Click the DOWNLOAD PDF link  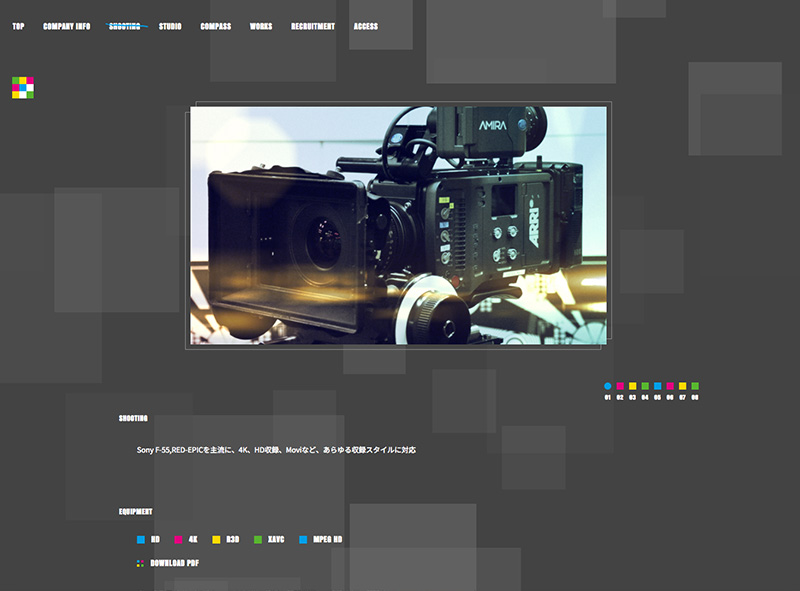[168, 563]
